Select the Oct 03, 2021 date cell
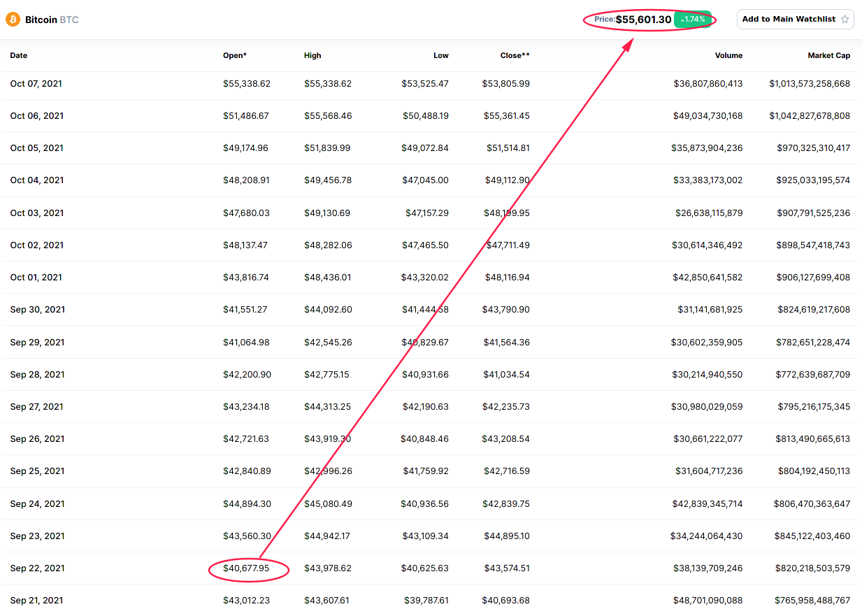 [37, 213]
